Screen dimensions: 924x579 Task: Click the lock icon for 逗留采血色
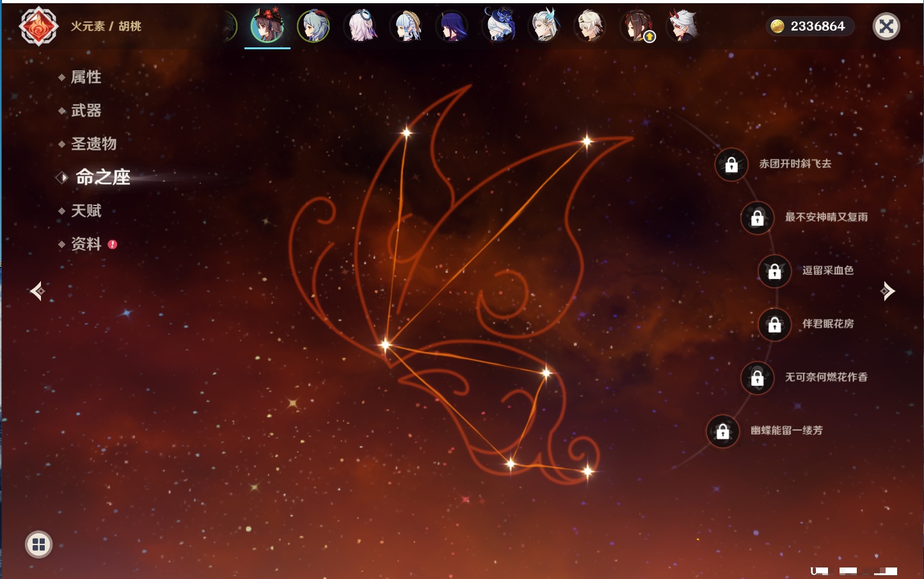coord(774,271)
